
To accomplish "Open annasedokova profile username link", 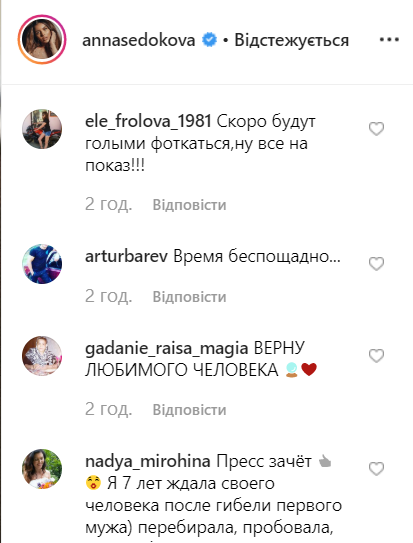I will coord(138,40).
